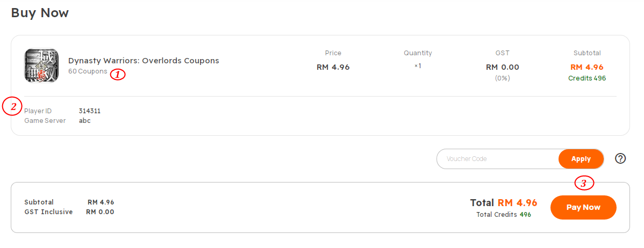Screen dimensions: 644x248
Task: Click the GST Inclusive RM 0.00 line
Action: pyautogui.click(x=69, y=212)
